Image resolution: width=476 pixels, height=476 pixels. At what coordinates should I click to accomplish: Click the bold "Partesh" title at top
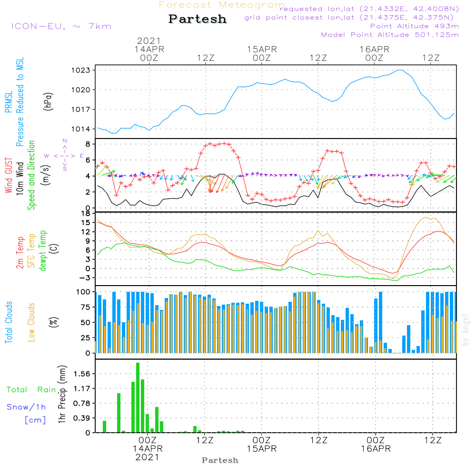pyautogui.click(x=198, y=19)
